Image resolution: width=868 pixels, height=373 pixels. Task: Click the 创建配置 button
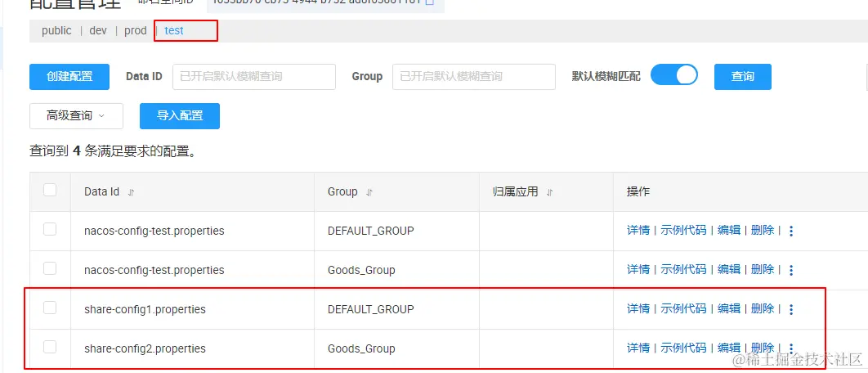tap(69, 77)
